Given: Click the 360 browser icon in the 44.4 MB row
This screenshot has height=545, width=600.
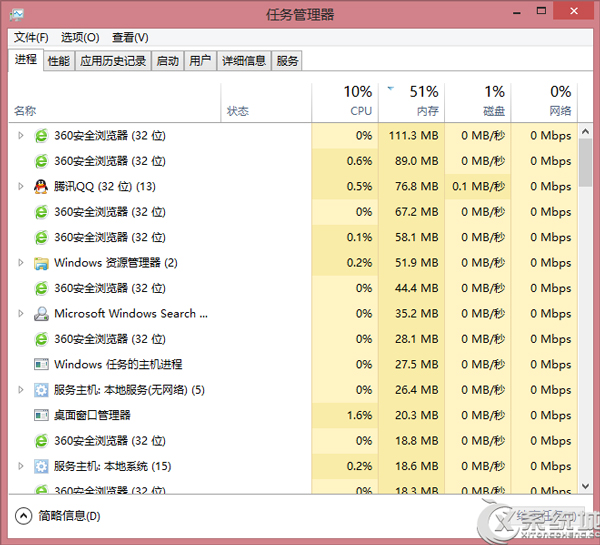Looking at the screenshot, I should pyautogui.click(x=41, y=288).
